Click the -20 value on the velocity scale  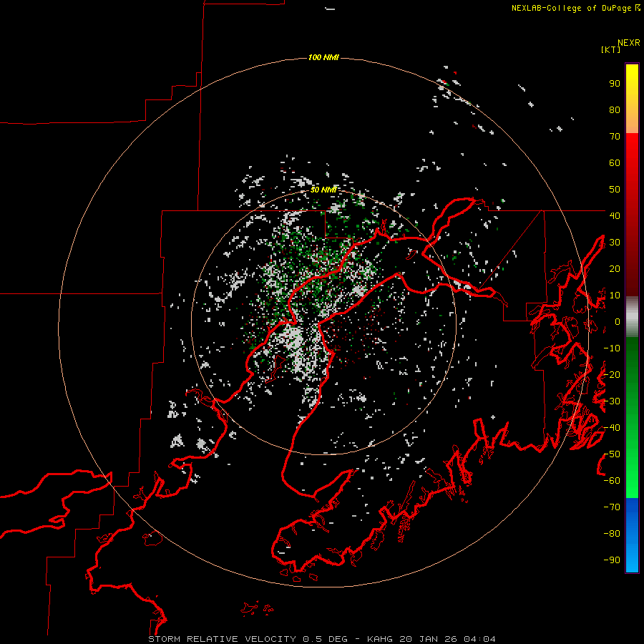point(612,374)
